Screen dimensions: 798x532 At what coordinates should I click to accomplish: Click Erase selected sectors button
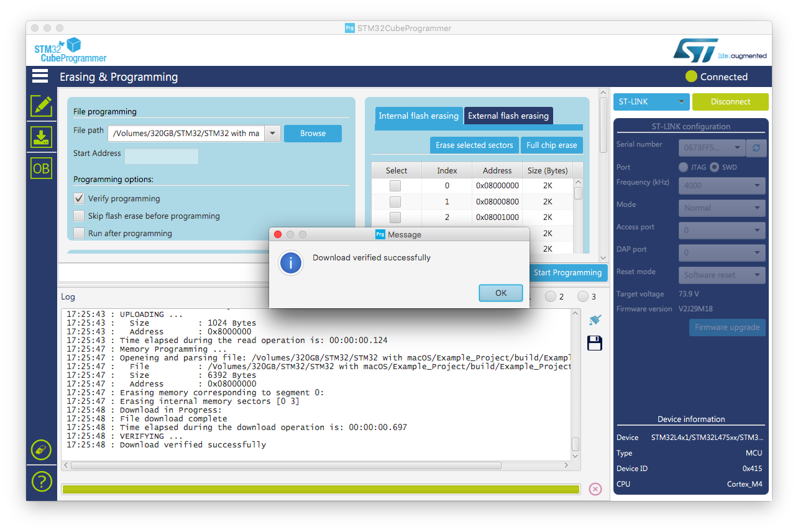[x=474, y=145]
